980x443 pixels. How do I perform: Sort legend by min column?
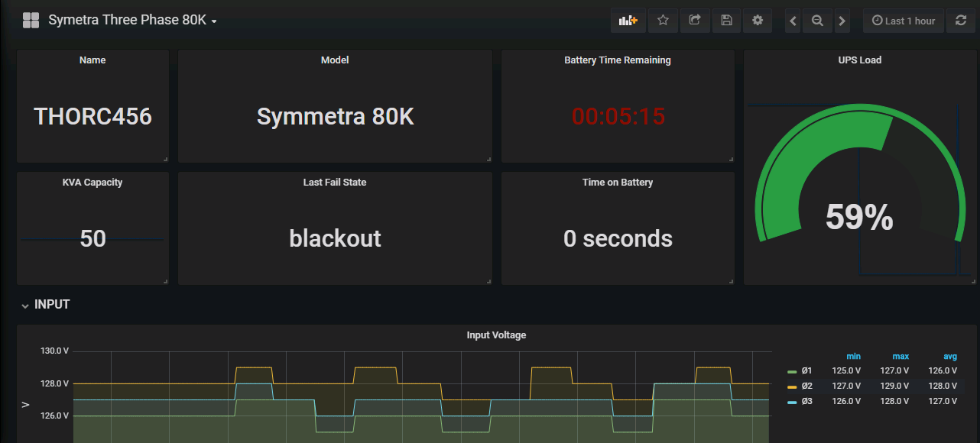[853, 357]
